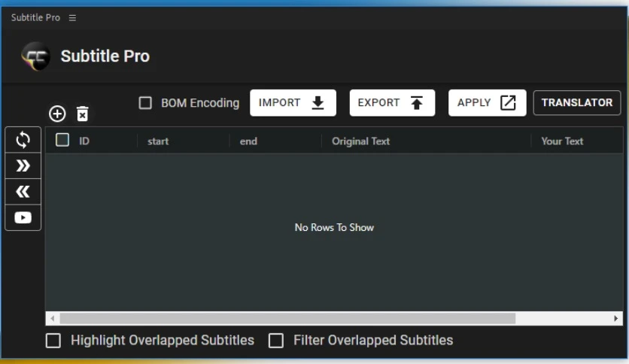Click the YouTube play icon button
This screenshot has width=629, height=364.
click(x=23, y=217)
